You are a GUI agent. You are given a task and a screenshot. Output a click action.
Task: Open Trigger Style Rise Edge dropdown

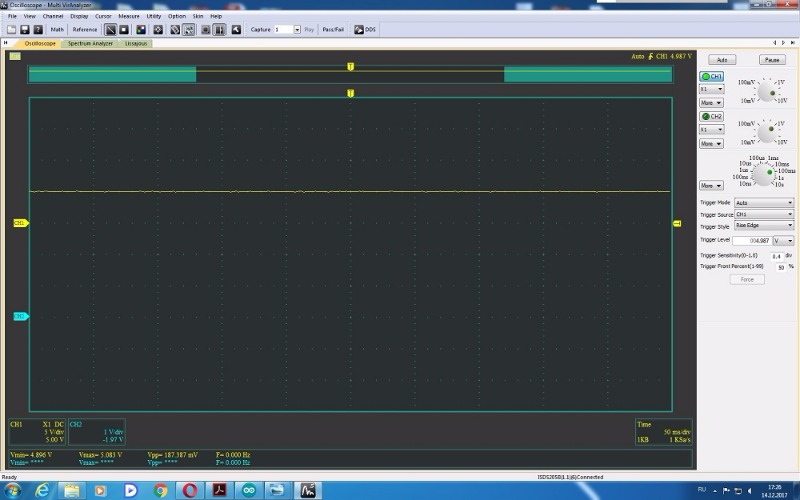764,226
